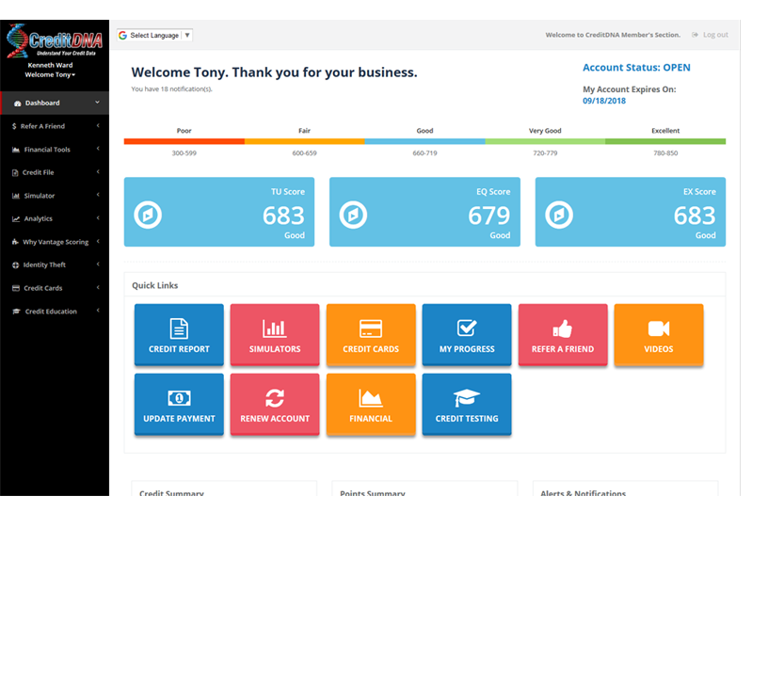The image size is (784, 688).
Task: Open the Refer A Friend quick link tile
Action: click(x=563, y=334)
